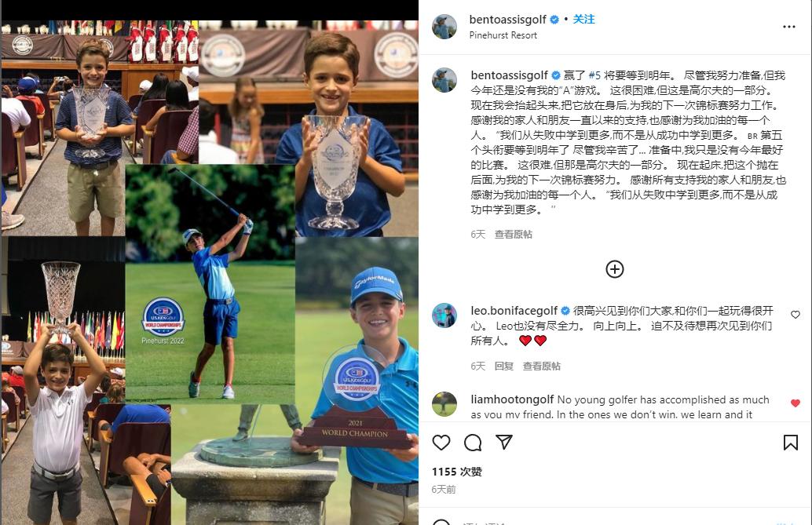The height and width of the screenshot is (525, 812).
Task: Load more comments with the plus circle
Action: coord(615,269)
